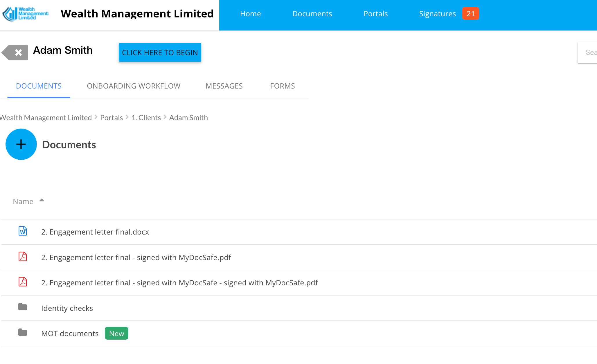This screenshot has width=597, height=364.
Task: Select the Forms tab
Action: (282, 86)
